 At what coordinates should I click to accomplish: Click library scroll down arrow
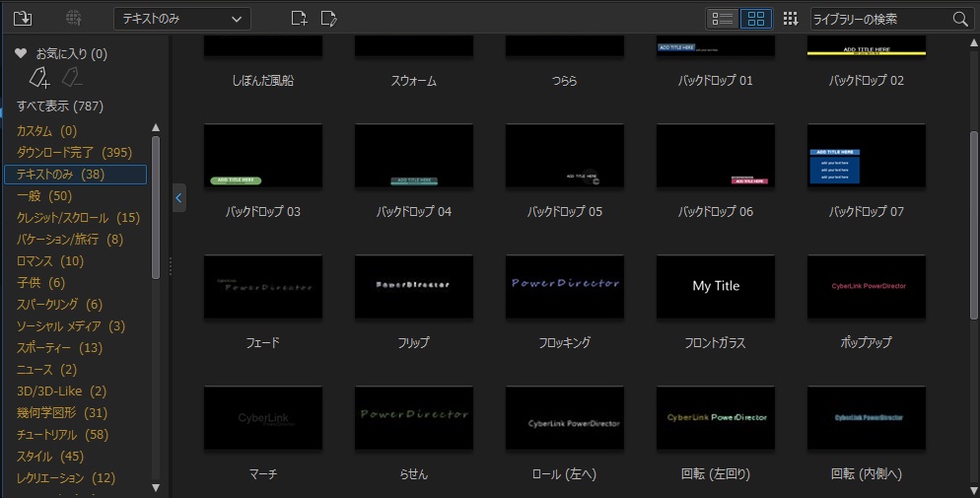(x=974, y=492)
